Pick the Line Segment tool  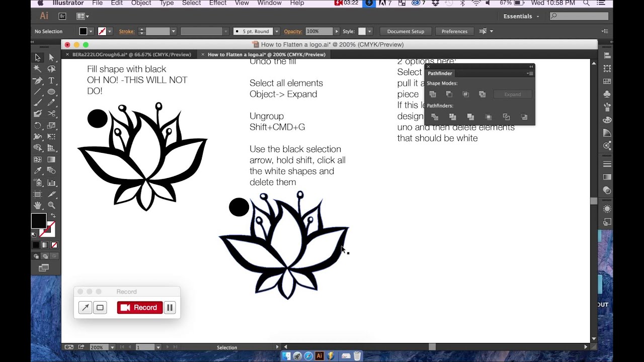pyautogui.click(x=38, y=92)
